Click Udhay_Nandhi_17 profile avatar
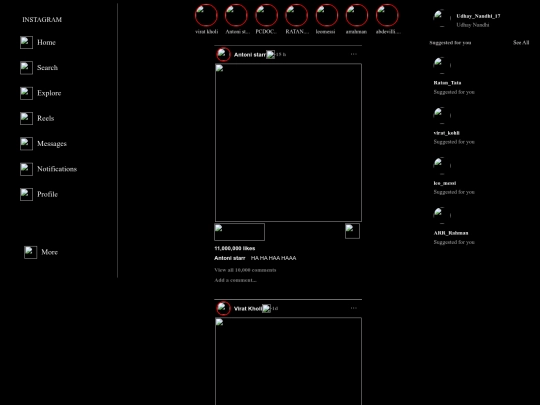Viewport: 540px width, 405px height. [x=442, y=18]
